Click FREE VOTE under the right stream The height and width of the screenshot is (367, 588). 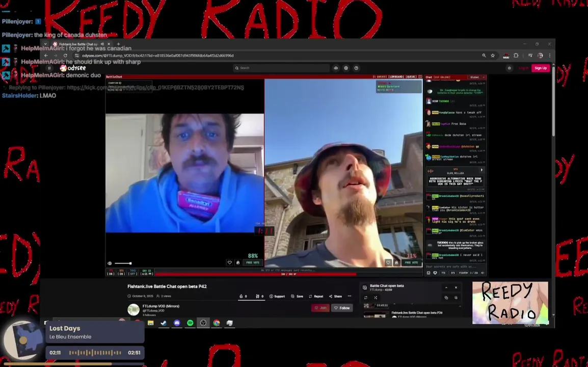click(x=411, y=263)
